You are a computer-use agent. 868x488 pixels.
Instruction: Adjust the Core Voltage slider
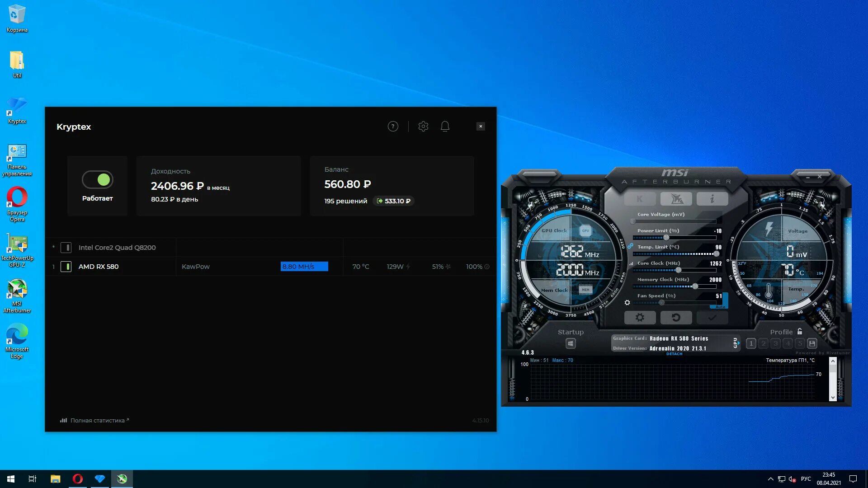(674, 221)
